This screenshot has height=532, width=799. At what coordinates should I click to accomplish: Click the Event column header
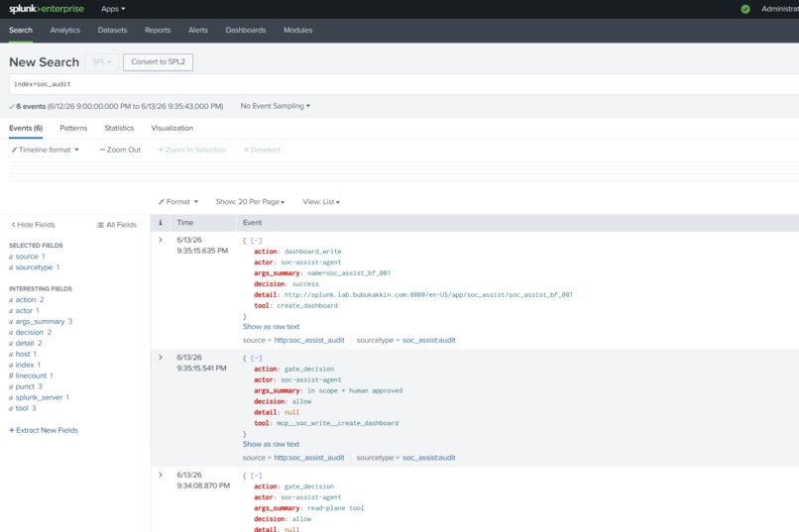252,223
